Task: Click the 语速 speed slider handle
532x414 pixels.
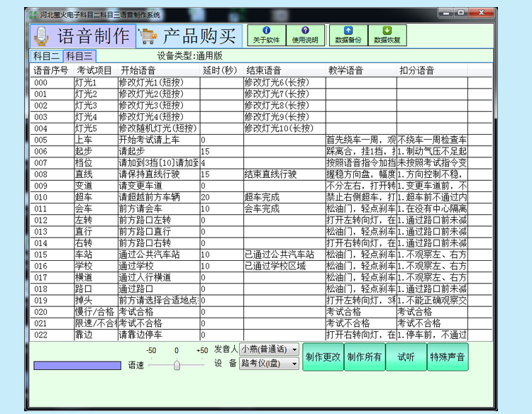Action: [177, 365]
